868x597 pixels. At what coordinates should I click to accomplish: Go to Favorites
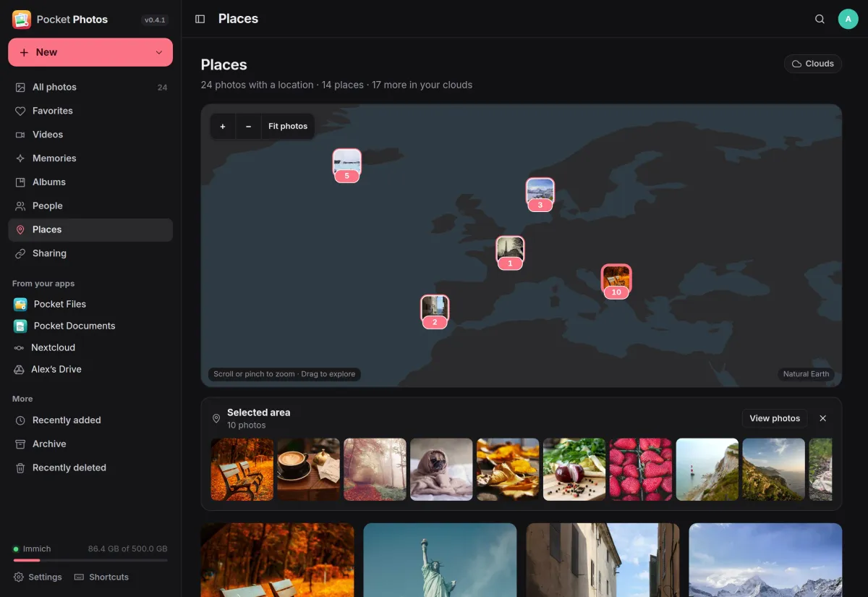click(90, 111)
